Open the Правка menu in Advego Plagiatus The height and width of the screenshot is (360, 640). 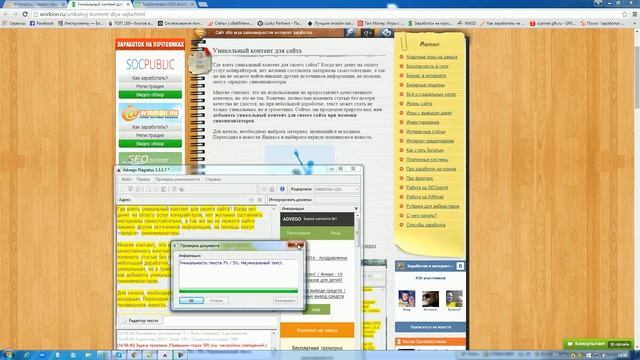pyautogui.click(x=143, y=179)
